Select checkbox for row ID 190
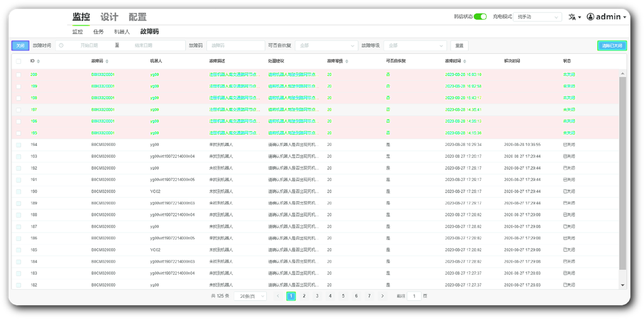The image size is (644, 319). [x=18, y=191]
